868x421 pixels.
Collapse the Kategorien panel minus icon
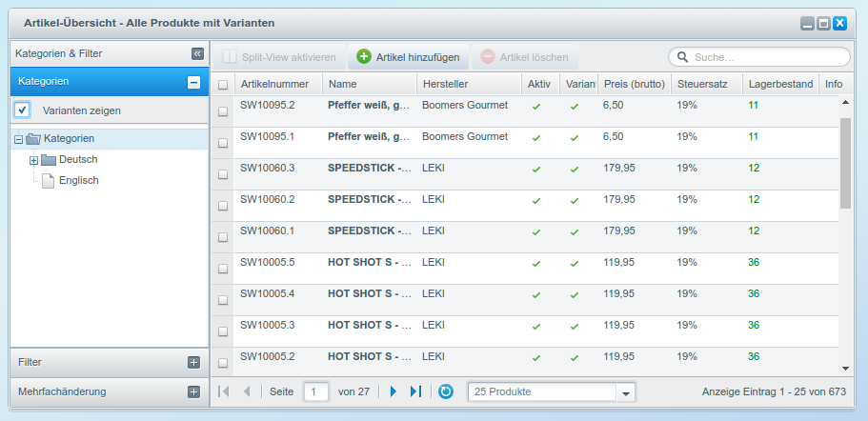(x=193, y=82)
